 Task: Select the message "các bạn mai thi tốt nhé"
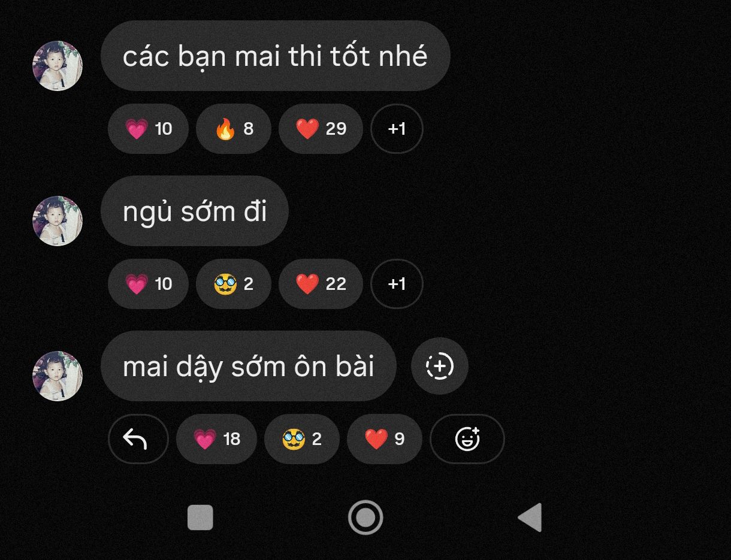tap(275, 56)
